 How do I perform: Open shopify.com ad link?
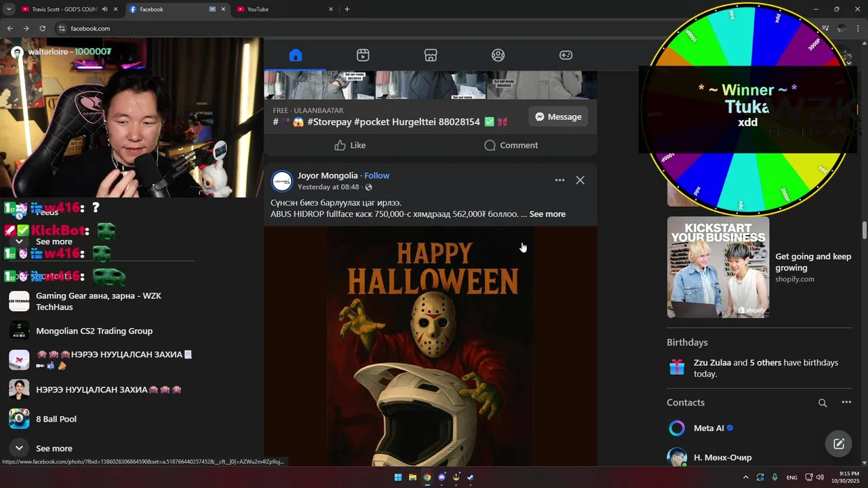click(x=795, y=279)
